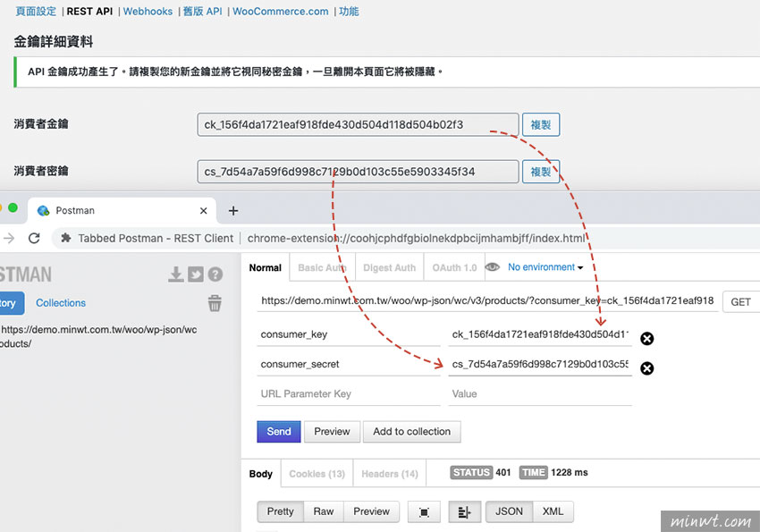The height and width of the screenshot is (532, 760).
Task: Open the Webhooks section link
Action: click(148, 11)
